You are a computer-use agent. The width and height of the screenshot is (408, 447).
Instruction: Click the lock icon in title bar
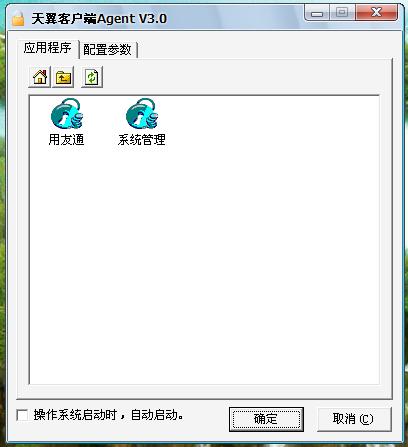(x=18, y=18)
